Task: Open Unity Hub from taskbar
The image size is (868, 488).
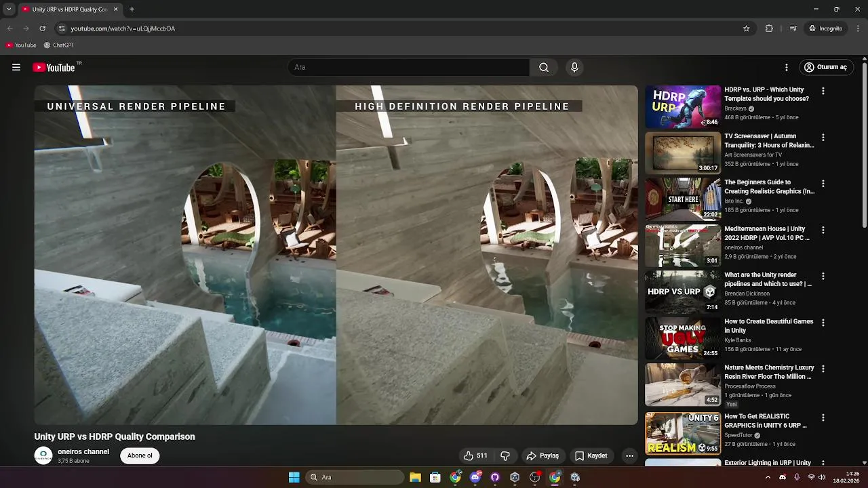Action: click(x=515, y=477)
